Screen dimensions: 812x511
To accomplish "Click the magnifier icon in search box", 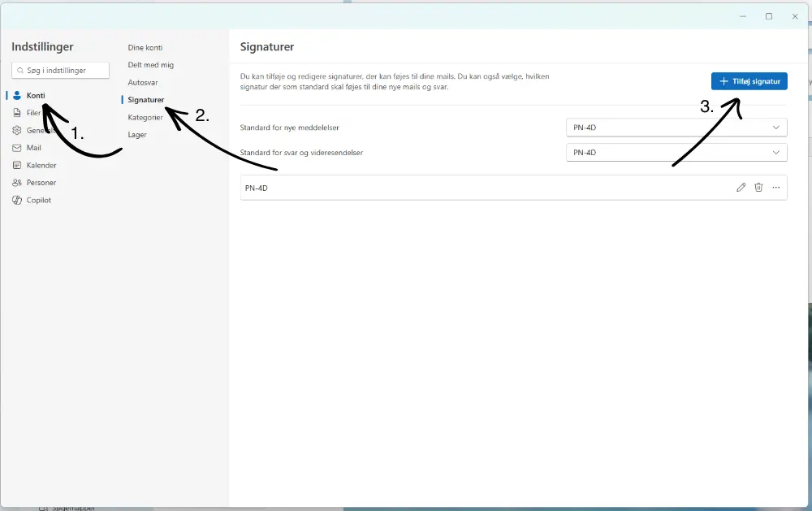I will [x=20, y=71].
